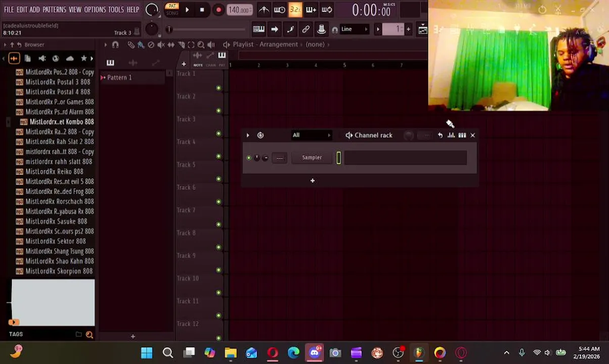Screen dimensions: 609x364
Task: Click the 140.000 tempo field
Action: click(239, 10)
